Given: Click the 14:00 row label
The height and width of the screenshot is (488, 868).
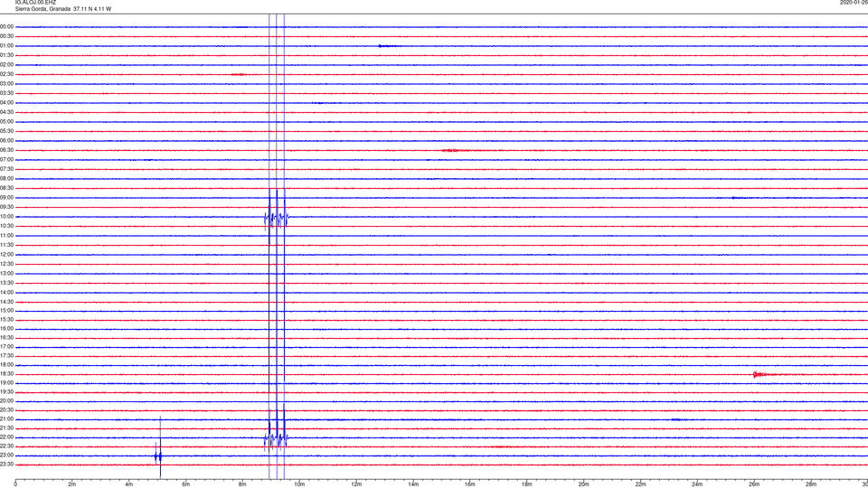Looking at the screenshot, I should click(x=6, y=292).
